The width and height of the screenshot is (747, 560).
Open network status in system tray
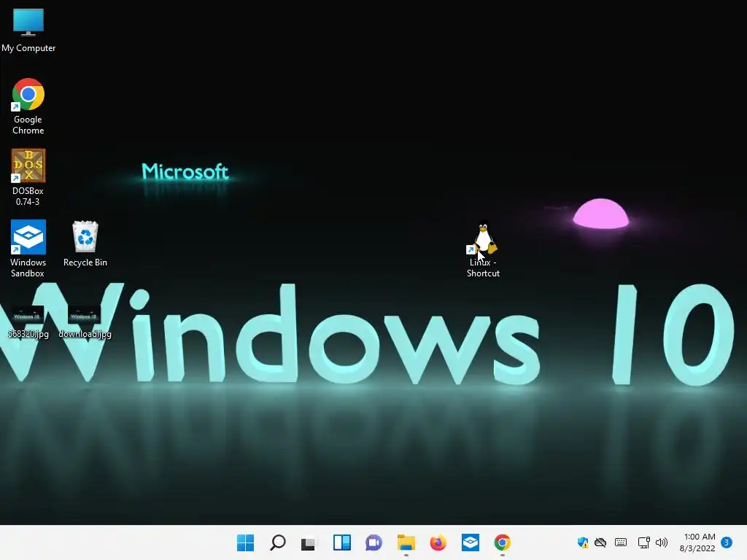tap(643, 542)
